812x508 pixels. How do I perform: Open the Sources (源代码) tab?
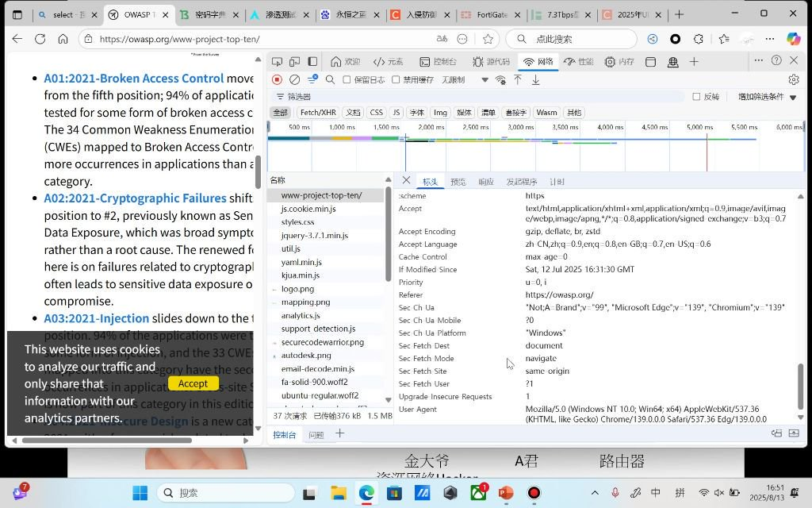point(492,62)
